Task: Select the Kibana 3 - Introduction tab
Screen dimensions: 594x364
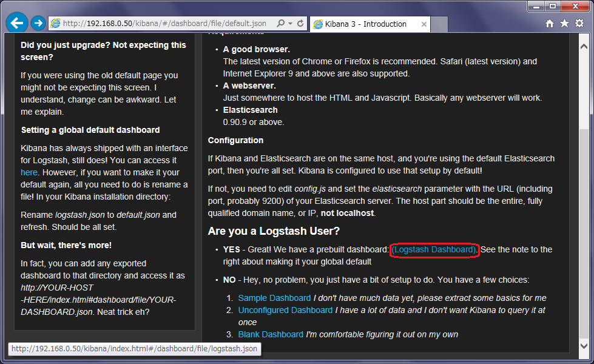Action: click(370, 24)
